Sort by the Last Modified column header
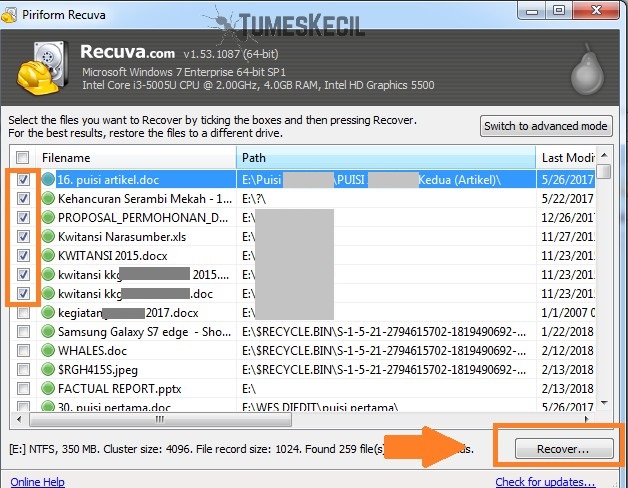628x488 pixels. pos(566,157)
